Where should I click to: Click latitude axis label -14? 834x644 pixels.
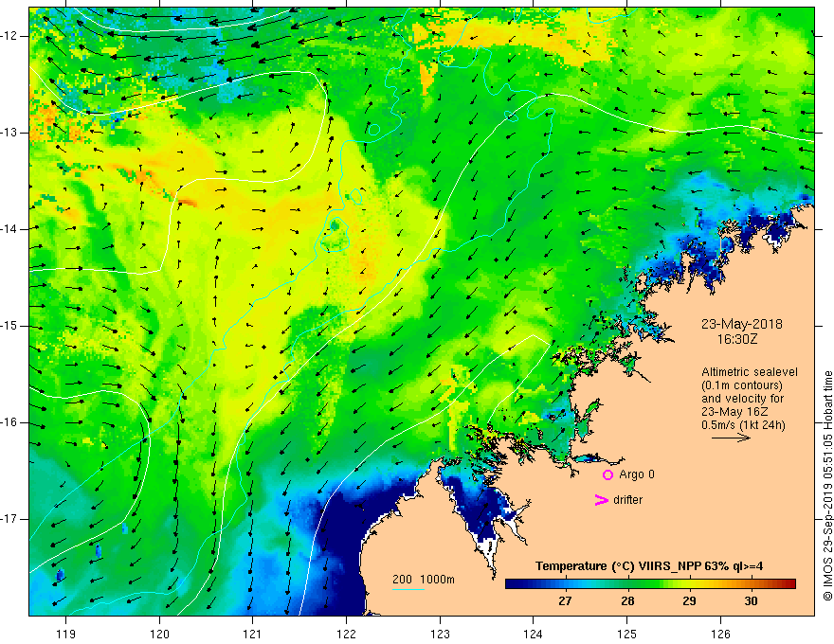click(x=9, y=229)
